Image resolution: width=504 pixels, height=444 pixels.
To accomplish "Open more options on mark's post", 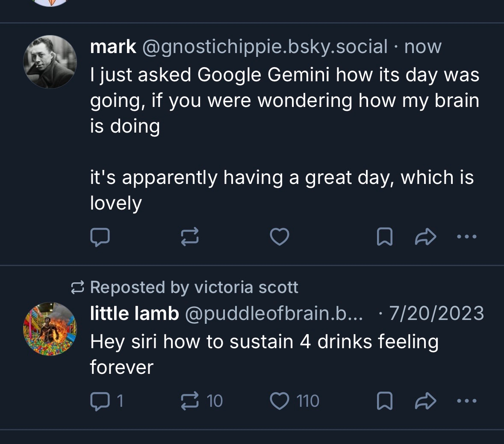I will point(466,237).
